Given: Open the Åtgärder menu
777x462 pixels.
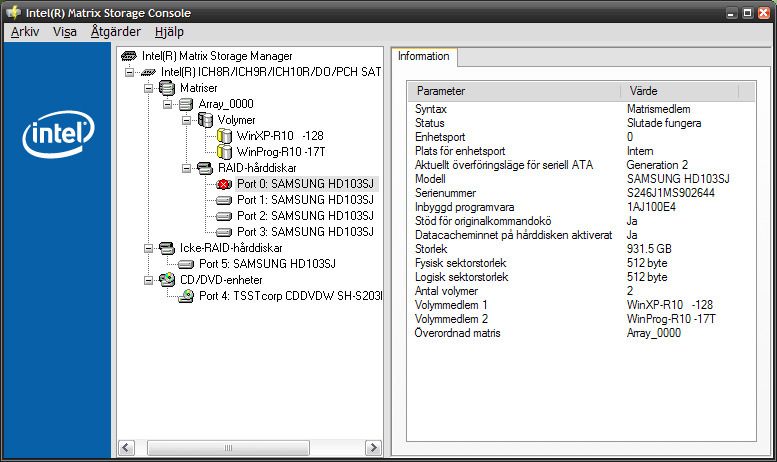Looking at the screenshot, I should pyautogui.click(x=115, y=31).
